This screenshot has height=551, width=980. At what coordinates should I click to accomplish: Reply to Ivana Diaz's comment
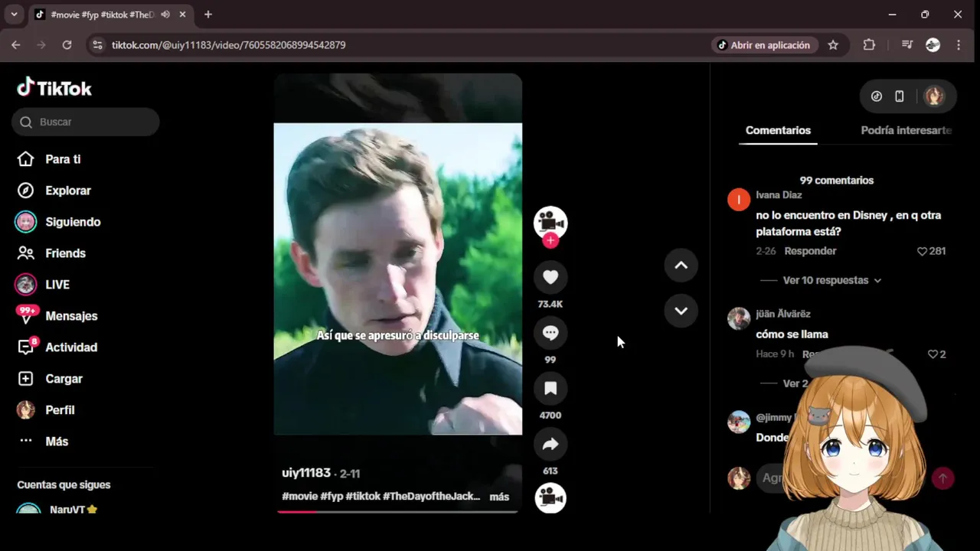[810, 251]
